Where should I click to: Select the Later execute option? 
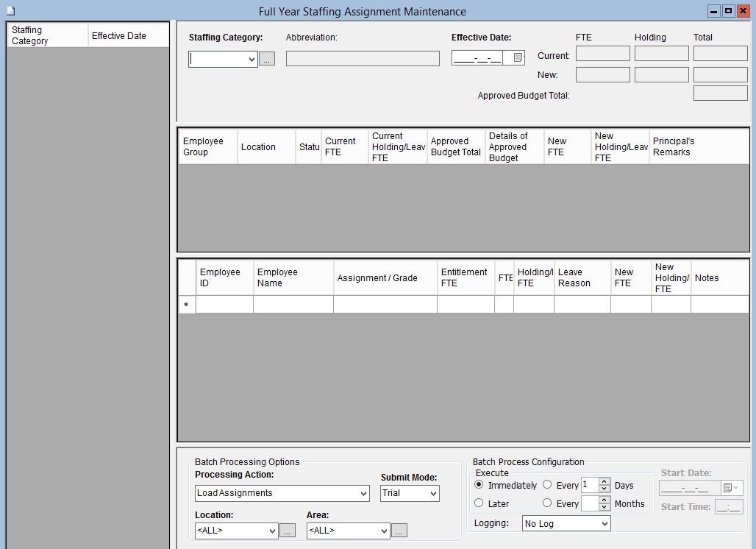click(479, 503)
